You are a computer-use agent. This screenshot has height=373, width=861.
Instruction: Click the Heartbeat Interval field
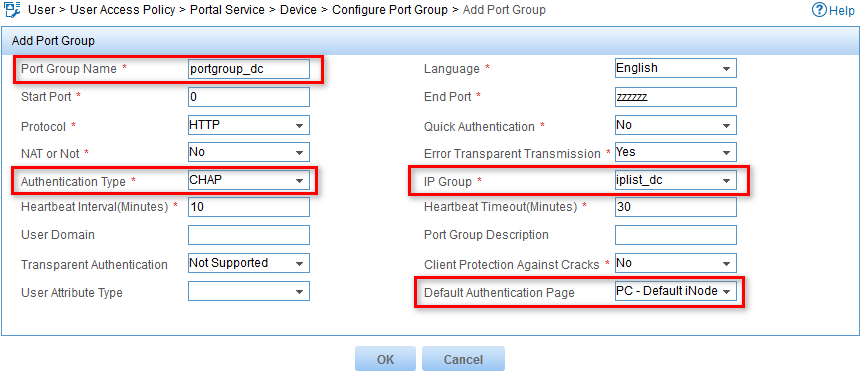click(249, 207)
